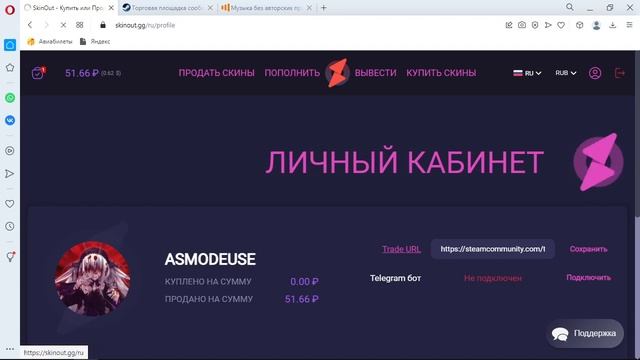Log out using the exit icon
Screen dimensions: 640x360
620,73
